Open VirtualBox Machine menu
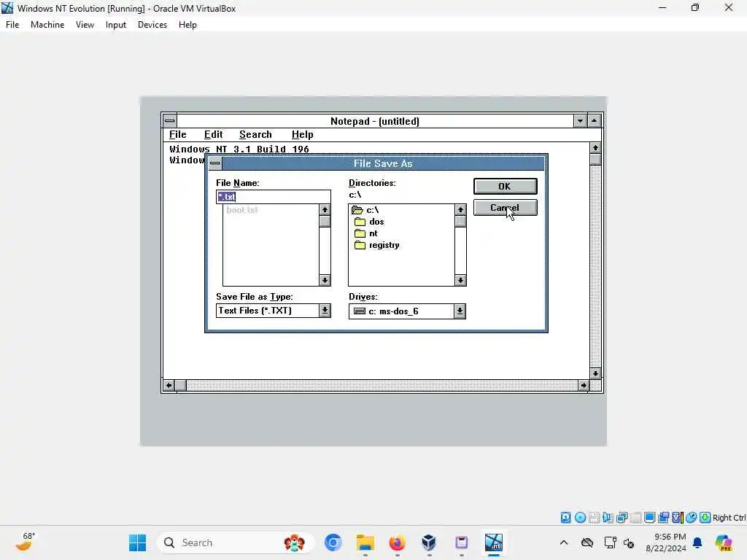747x560 pixels. click(x=47, y=25)
